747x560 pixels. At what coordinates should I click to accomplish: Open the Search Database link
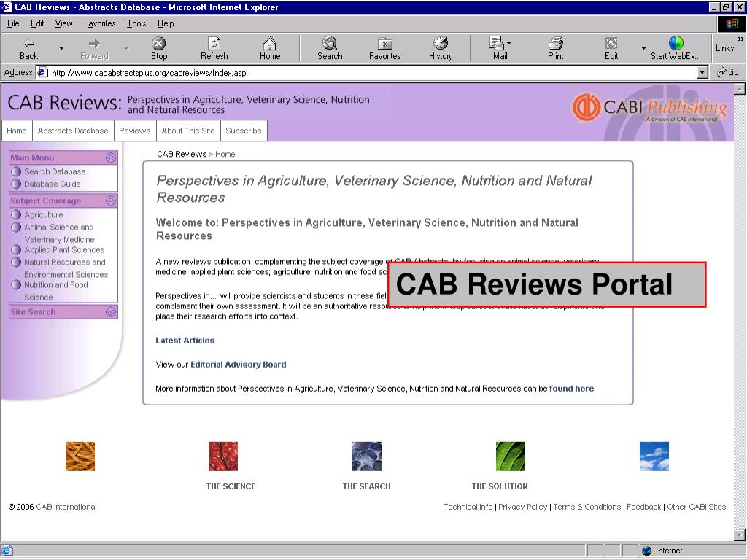(55, 171)
